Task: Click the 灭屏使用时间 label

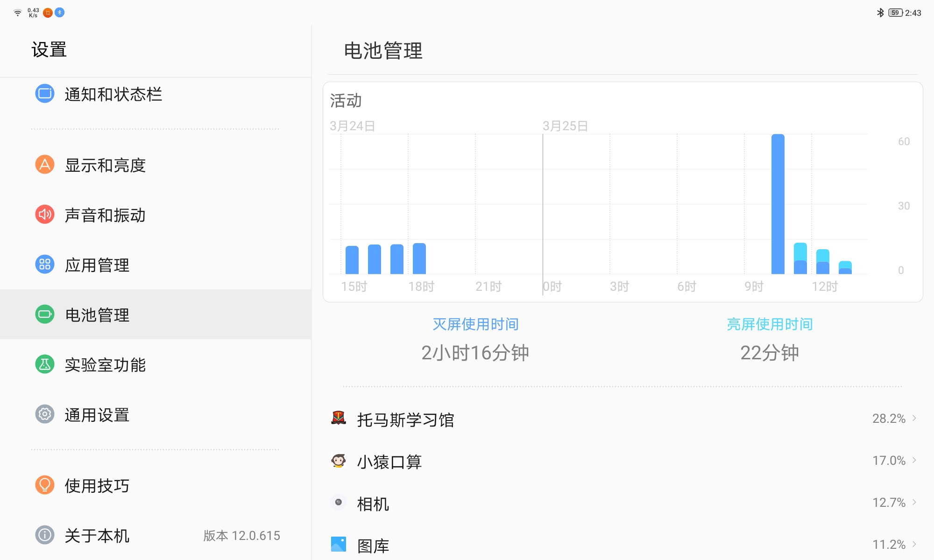Action: 476,324
